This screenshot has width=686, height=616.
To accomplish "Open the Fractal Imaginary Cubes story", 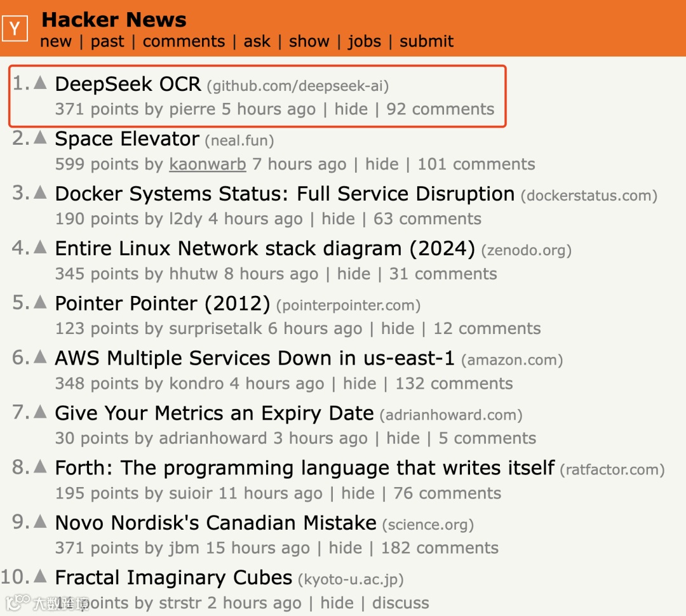I will (173, 578).
